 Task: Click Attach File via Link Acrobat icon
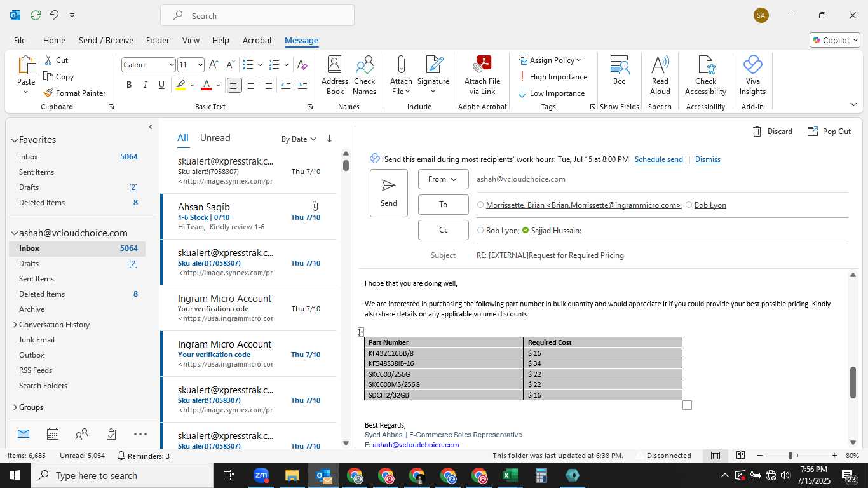(482, 75)
